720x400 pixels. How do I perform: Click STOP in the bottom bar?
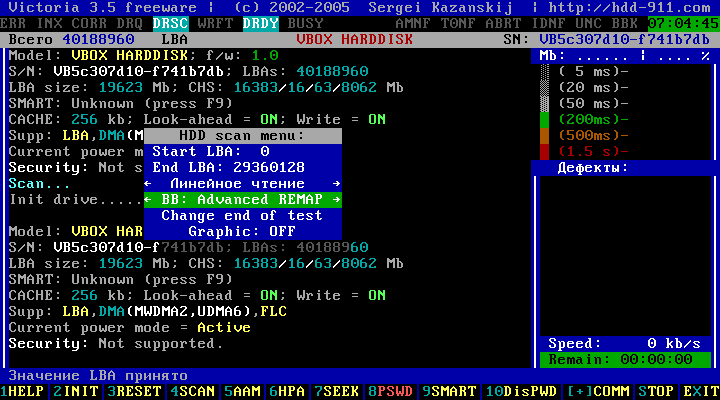tap(657, 391)
